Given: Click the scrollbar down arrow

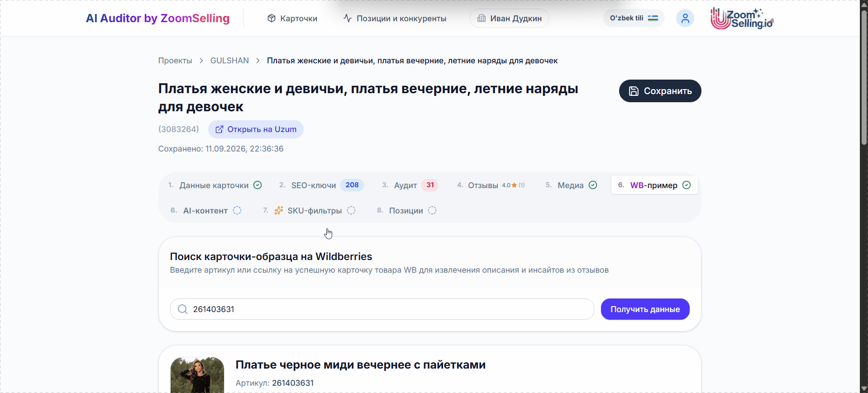Looking at the screenshot, I should point(864,388).
